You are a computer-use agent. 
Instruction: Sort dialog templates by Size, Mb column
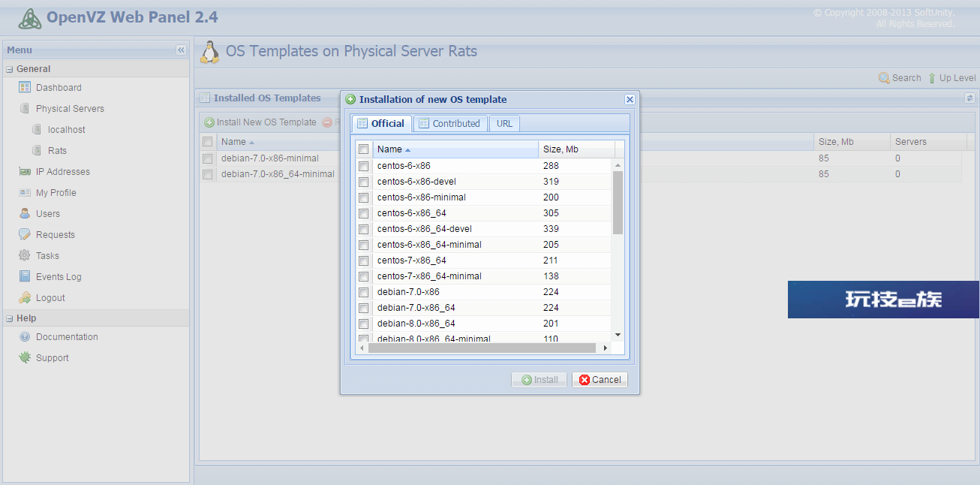(x=576, y=149)
